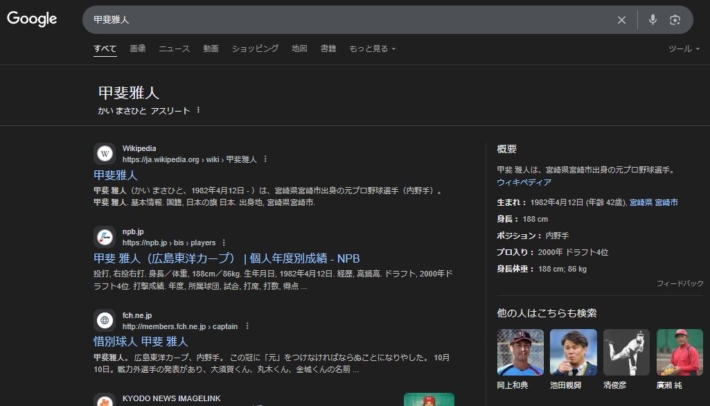Open the 甲斐雅人 Wikipedia result title
The image size is (710, 406).
pyautogui.click(x=115, y=175)
